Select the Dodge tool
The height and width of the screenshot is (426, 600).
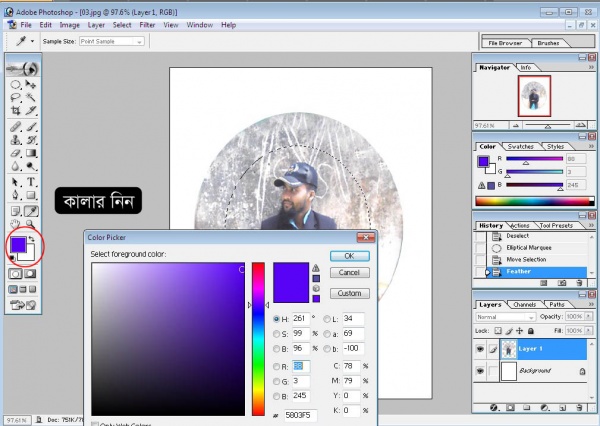pyautogui.click(x=31, y=166)
